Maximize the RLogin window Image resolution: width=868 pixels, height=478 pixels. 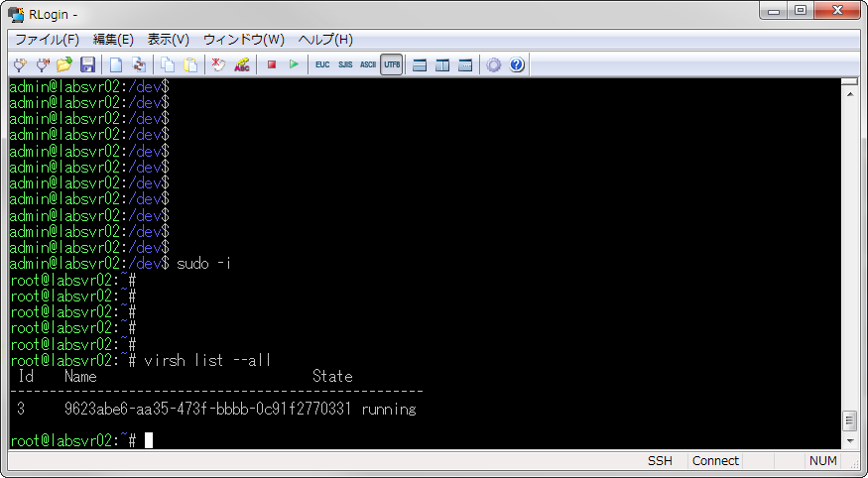coord(801,10)
